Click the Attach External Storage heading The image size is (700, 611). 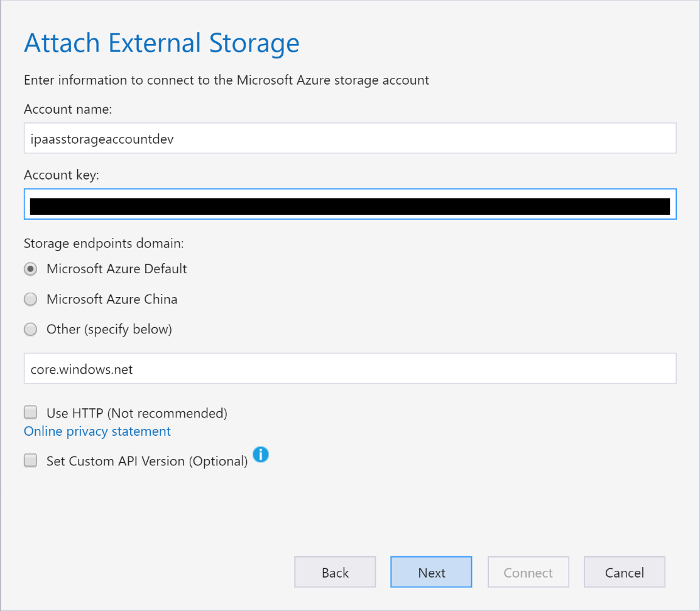click(x=161, y=43)
